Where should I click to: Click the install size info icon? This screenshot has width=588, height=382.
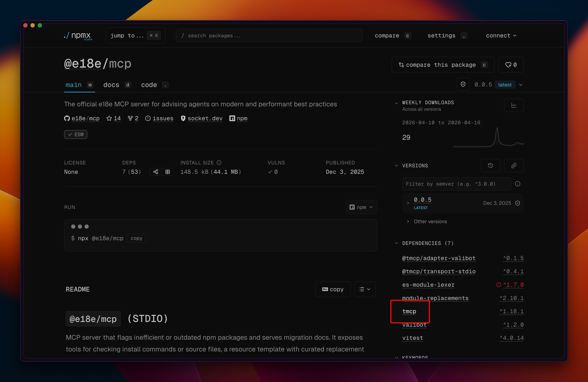click(219, 163)
